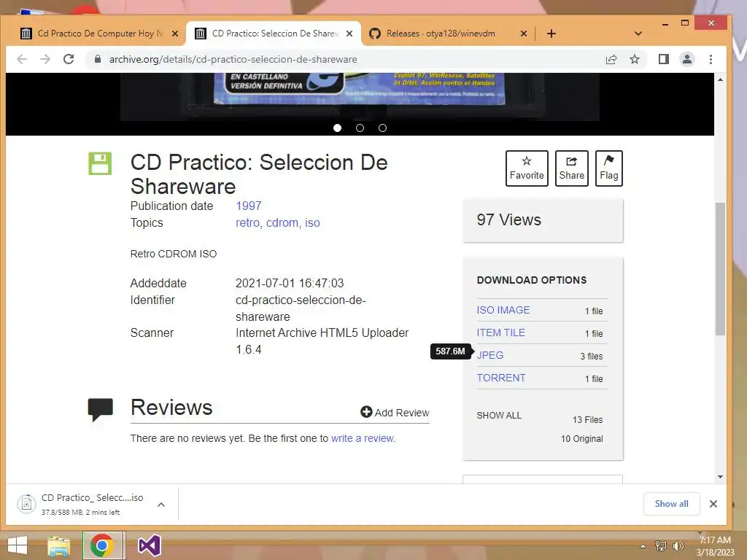
Task: Click the browser back arrow
Action: tap(22, 59)
